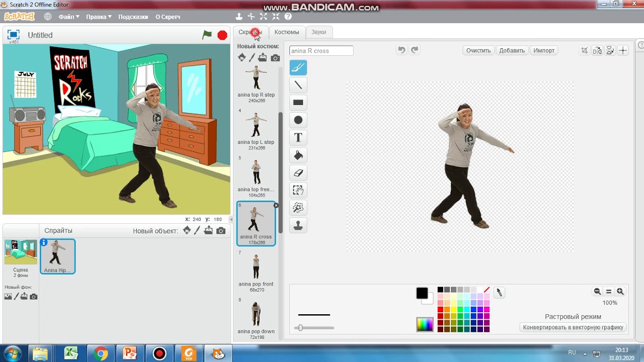Viewport: 644px width, 362px height.
Task: Choose backdrop from library under Новый фон
Action: point(8,297)
